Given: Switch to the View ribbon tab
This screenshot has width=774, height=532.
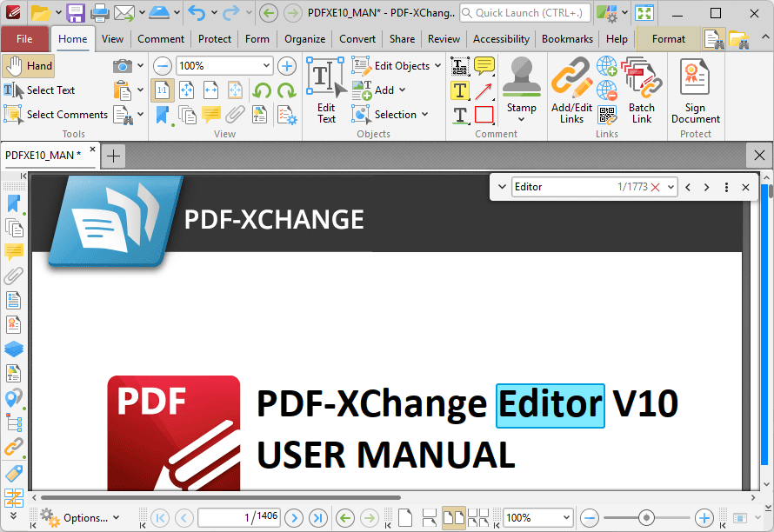Looking at the screenshot, I should (112, 39).
